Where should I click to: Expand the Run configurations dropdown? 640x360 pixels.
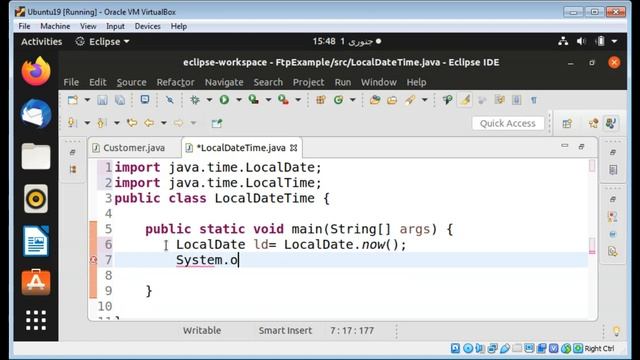point(239,100)
